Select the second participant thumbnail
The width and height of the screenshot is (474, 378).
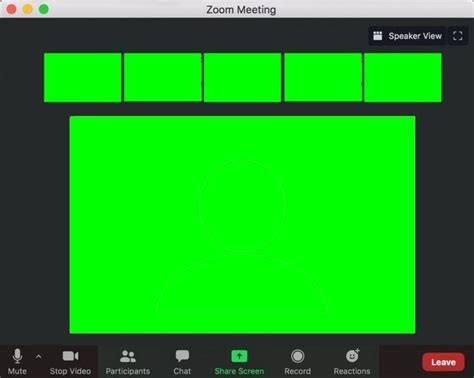pyautogui.click(x=163, y=77)
